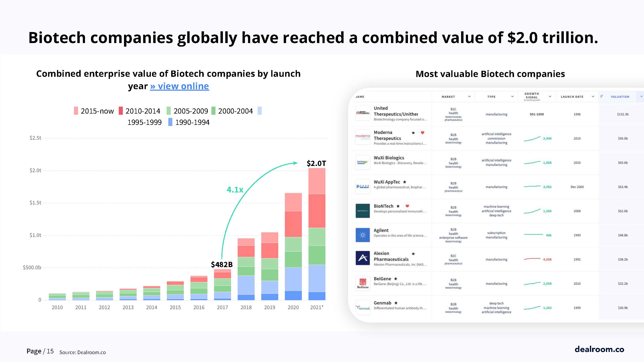This screenshot has width=644, height=362.
Task: Select the 2017 bar's $482B label
Action: coord(222,264)
